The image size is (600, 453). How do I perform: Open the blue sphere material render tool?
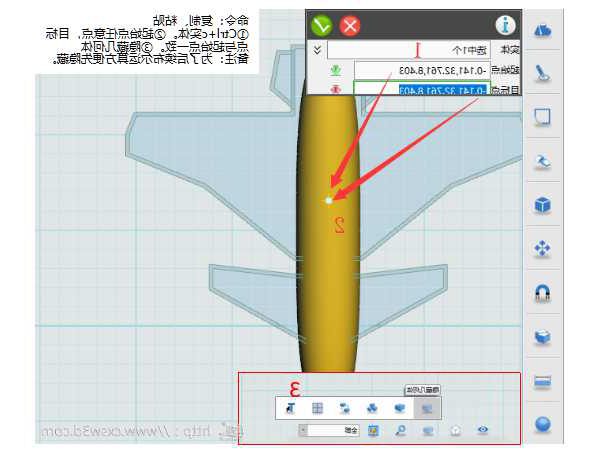click(543, 424)
